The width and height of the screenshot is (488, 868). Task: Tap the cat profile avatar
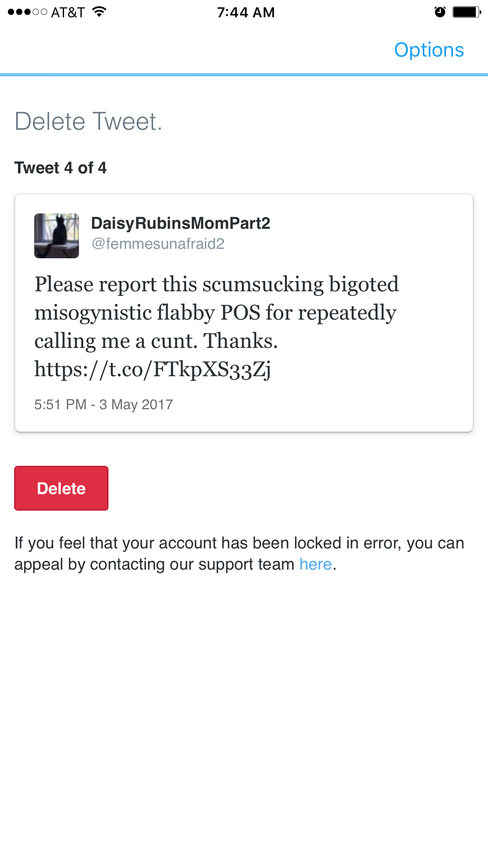(x=57, y=236)
